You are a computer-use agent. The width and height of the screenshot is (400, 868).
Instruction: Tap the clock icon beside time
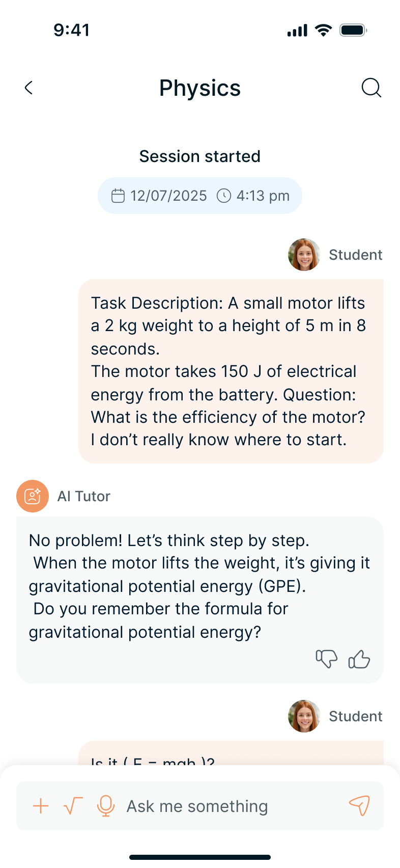pyautogui.click(x=224, y=196)
